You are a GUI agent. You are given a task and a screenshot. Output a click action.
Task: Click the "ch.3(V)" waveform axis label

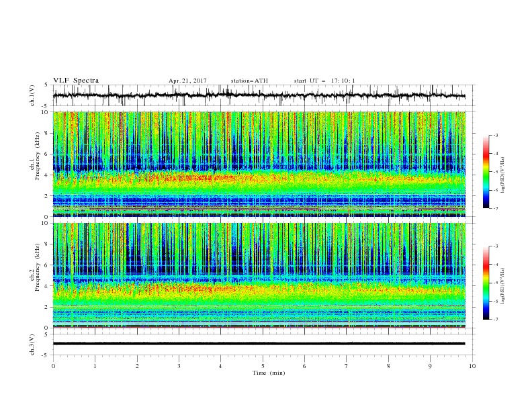click(x=32, y=345)
